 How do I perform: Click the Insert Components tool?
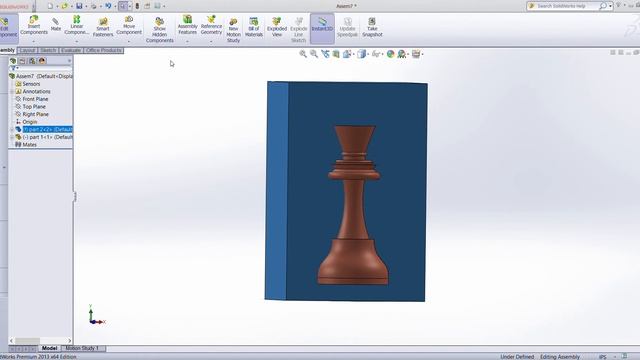tap(34, 25)
